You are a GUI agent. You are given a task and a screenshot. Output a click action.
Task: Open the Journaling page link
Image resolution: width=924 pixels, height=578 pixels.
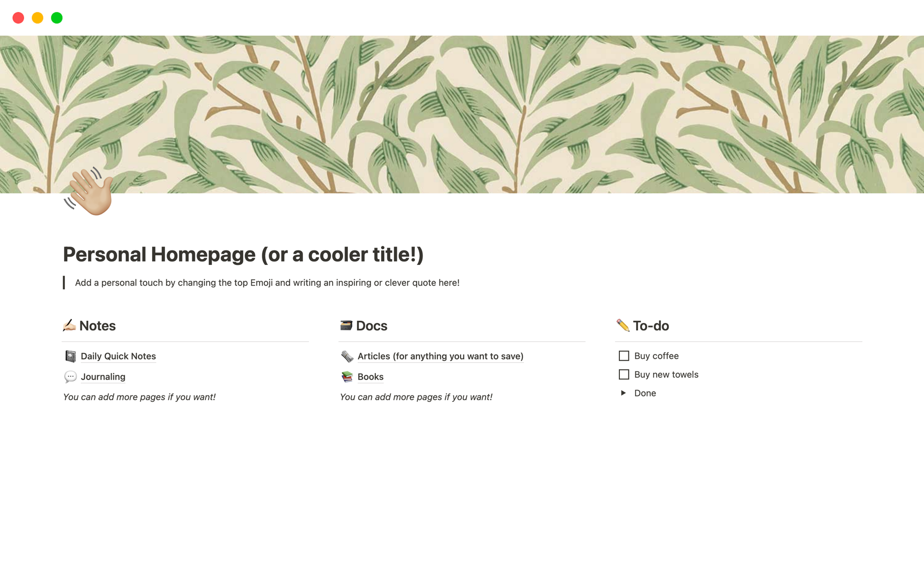(103, 377)
